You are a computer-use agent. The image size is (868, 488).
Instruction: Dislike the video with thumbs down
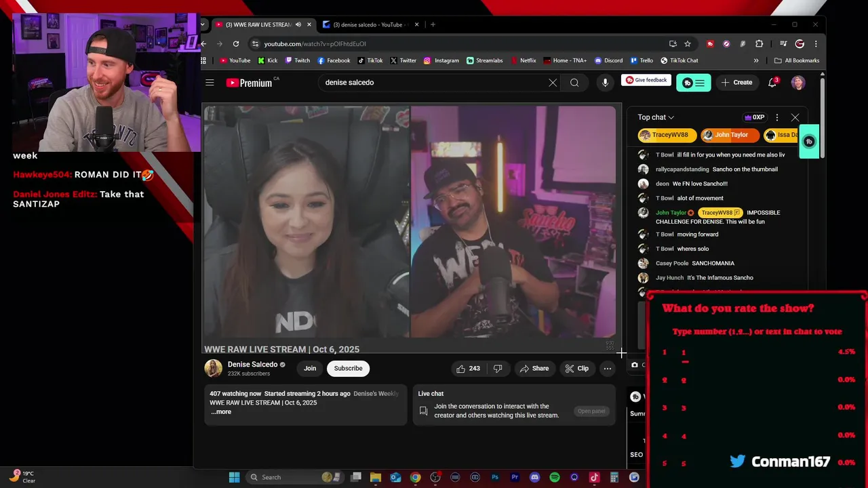click(498, 369)
